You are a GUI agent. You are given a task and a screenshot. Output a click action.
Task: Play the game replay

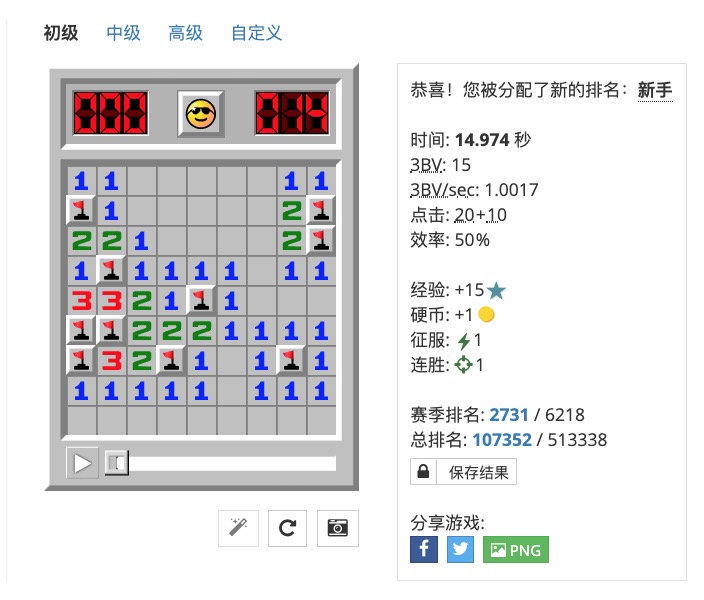point(82,463)
